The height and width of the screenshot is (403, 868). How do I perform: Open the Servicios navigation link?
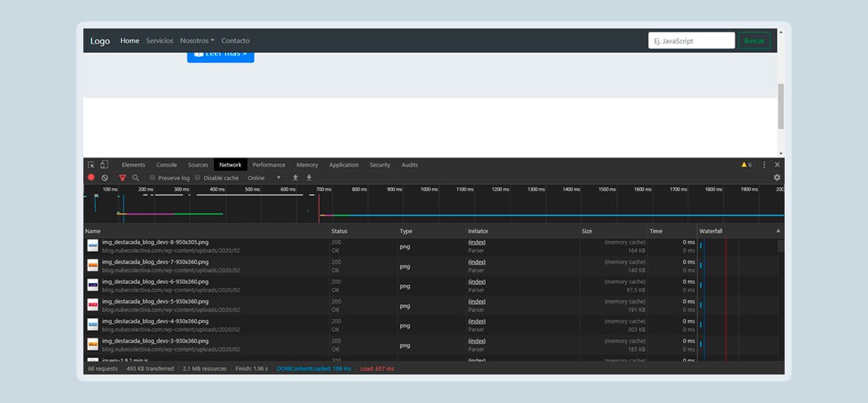pos(160,41)
